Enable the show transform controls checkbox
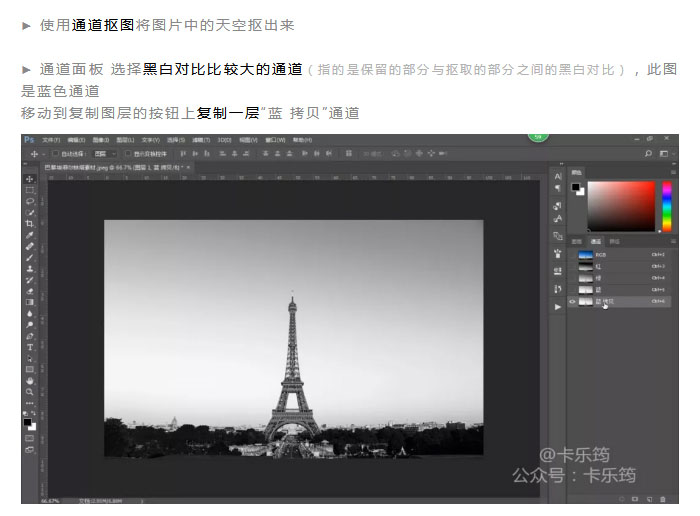 click(127, 154)
